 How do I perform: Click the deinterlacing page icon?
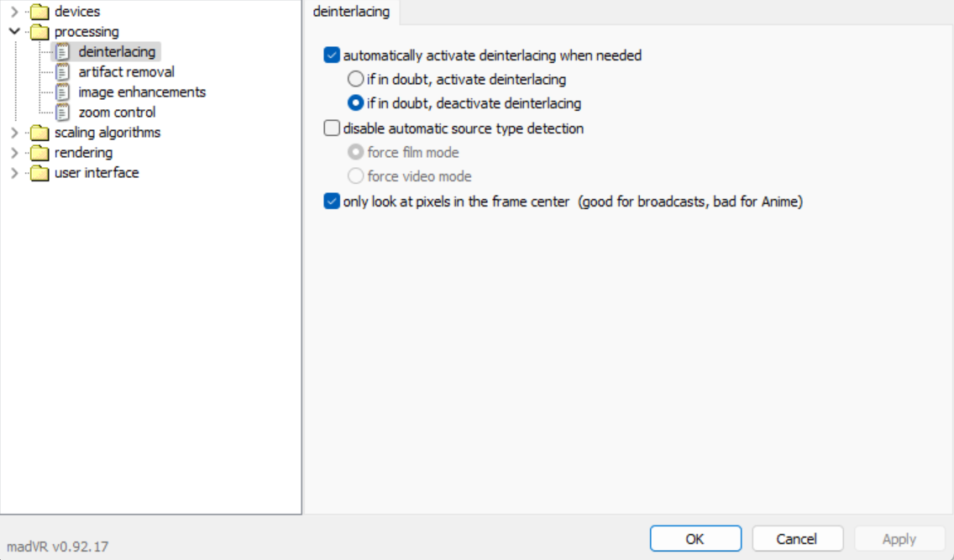[63, 52]
